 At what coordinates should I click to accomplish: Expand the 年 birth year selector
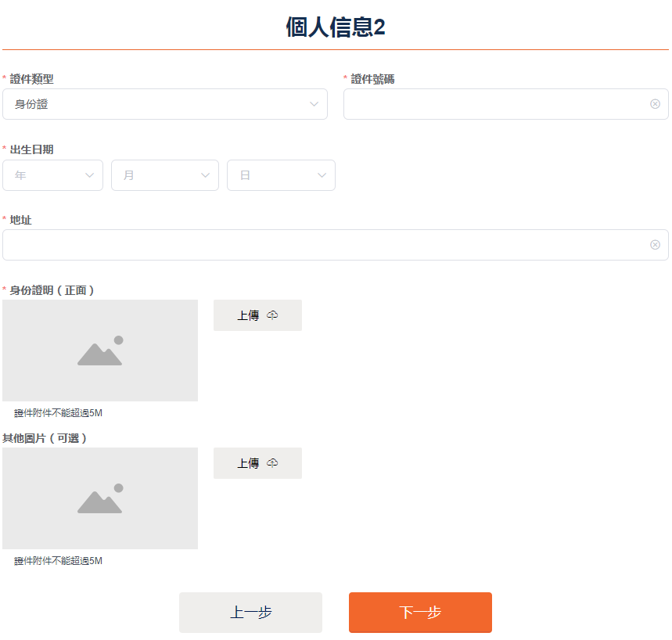coord(47,175)
